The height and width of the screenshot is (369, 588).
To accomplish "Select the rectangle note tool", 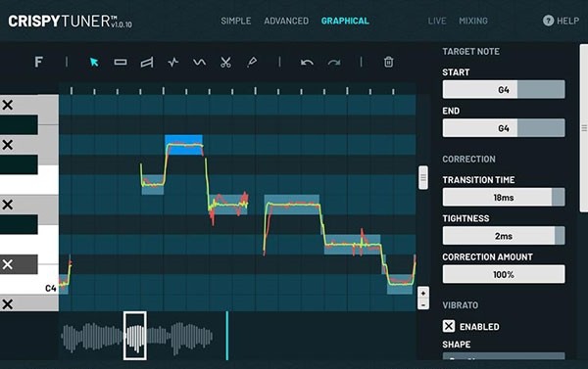I will tap(121, 62).
